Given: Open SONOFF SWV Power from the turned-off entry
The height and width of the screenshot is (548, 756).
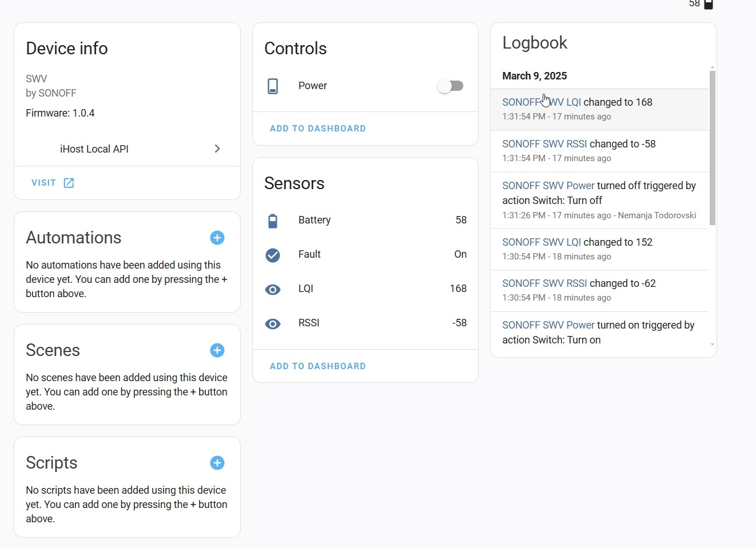Looking at the screenshot, I should [548, 185].
